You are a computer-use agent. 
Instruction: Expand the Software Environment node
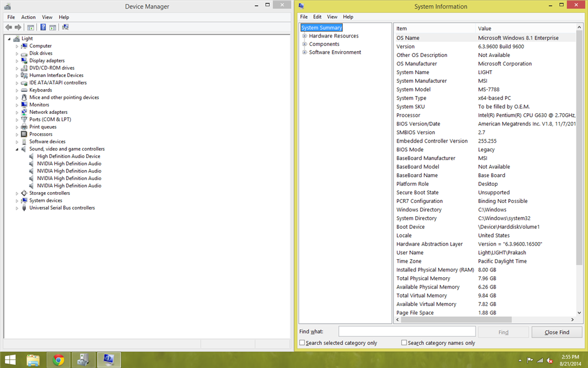click(x=305, y=52)
